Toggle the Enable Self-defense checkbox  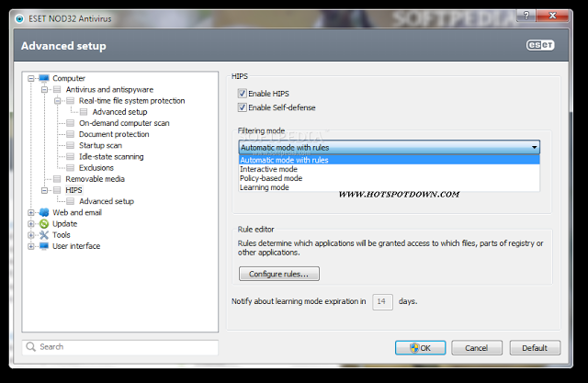tap(243, 107)
